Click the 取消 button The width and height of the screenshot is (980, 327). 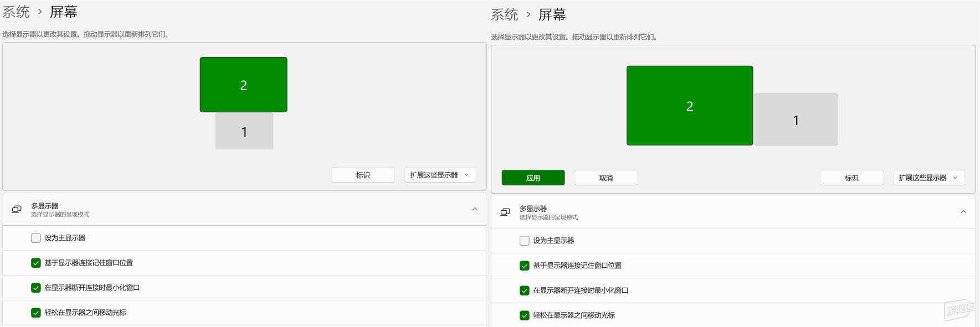(x=606, y=178)
